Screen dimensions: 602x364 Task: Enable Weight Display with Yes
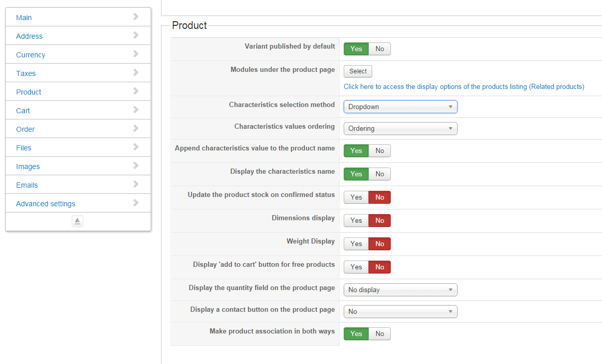tap(356, 244)
